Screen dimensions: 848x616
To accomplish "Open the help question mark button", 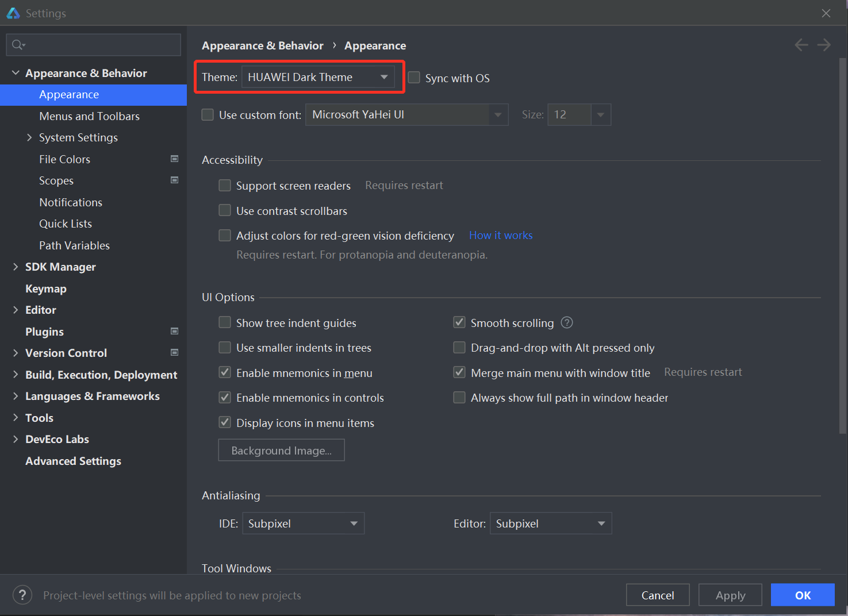I will pos(22,595).
